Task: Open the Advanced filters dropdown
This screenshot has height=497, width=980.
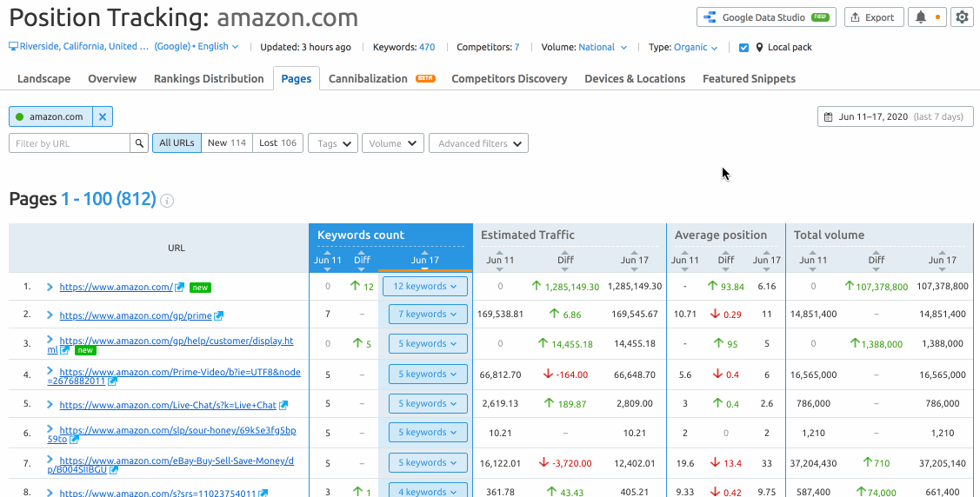Action: pyautogui.click(x=479, y=143)
